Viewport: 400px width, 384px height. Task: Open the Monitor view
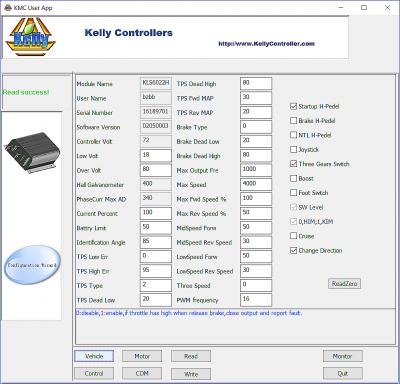click(343, 356)
